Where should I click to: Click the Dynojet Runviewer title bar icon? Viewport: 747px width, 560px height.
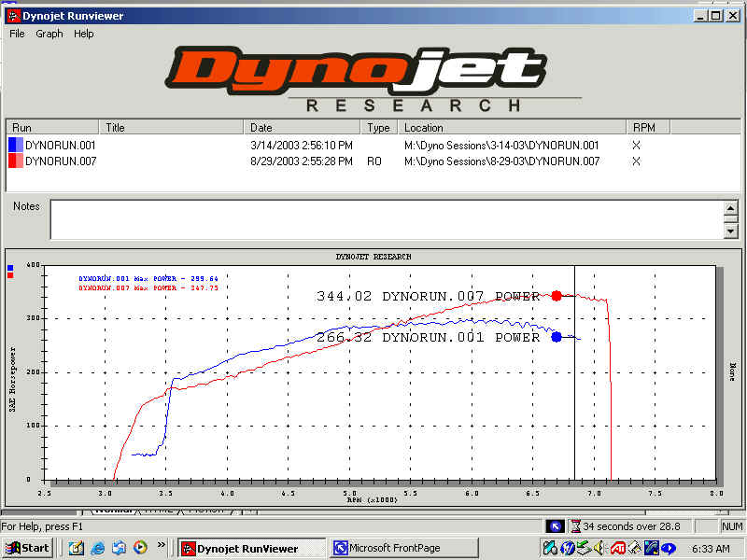pos(13,16)
